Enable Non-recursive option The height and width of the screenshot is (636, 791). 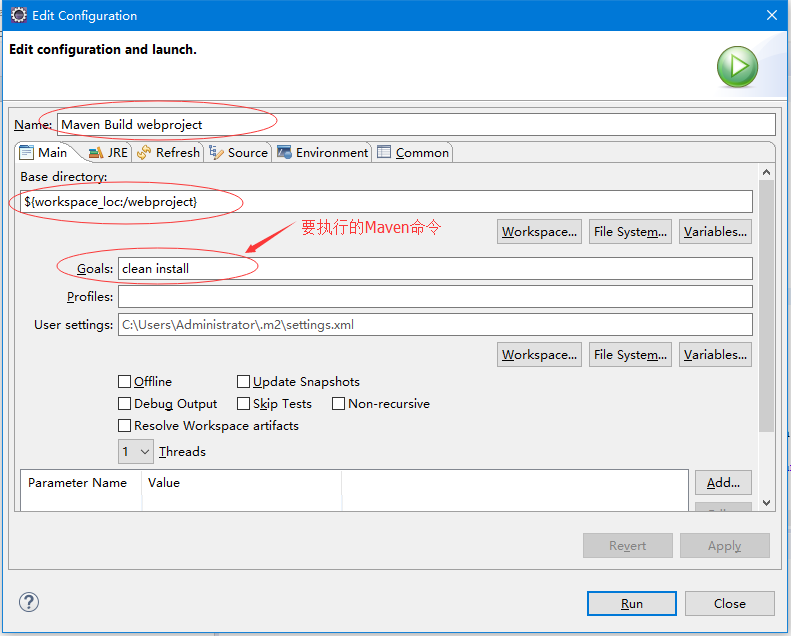[338, 403]
